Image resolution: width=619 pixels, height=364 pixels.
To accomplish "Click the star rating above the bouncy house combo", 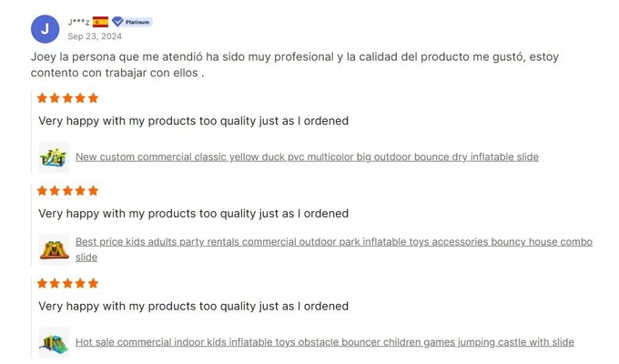I will click(x=67, y=191).
